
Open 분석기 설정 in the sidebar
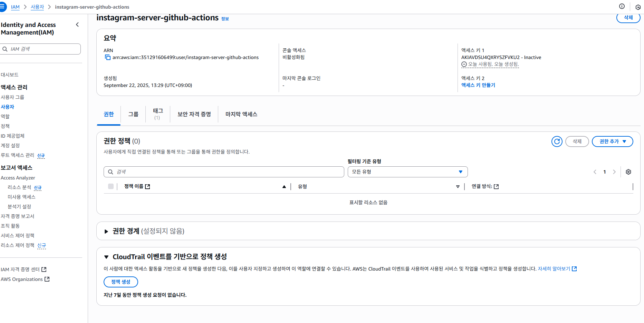click(19, 207)
